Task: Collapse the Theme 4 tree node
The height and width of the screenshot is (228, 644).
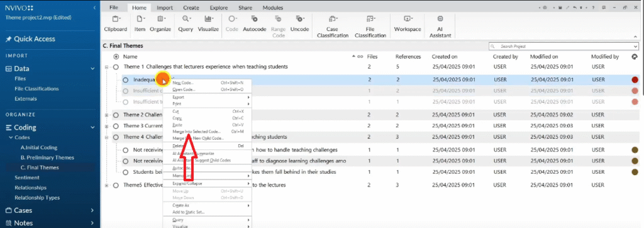Action: coord(106,137)
